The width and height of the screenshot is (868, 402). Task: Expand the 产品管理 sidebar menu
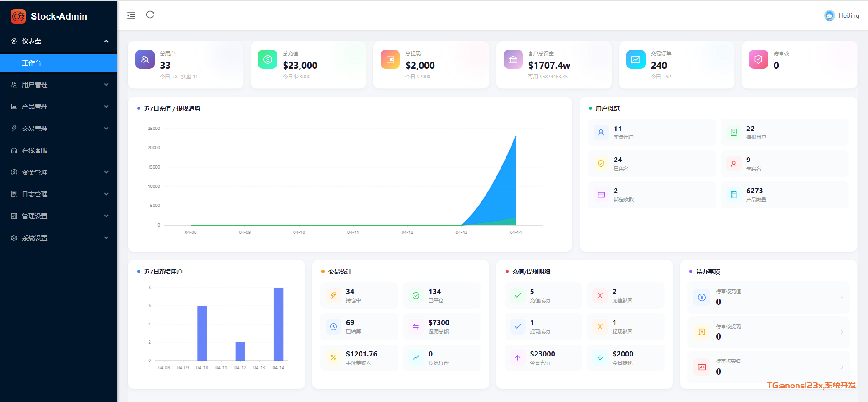click(58, 107)
